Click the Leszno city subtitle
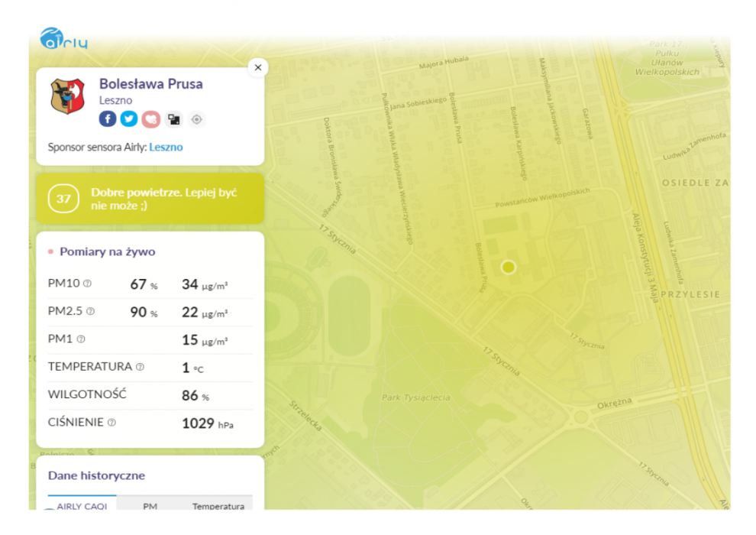This screenshot has height=535, width=756. click(116, 100)
